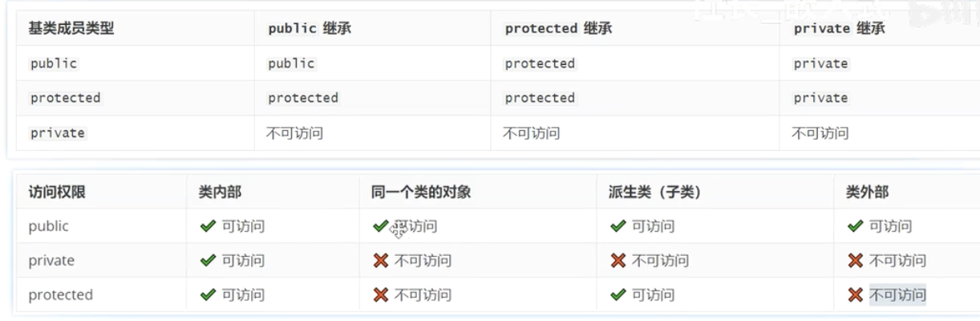Image resolution: width=980 pixels, height=321 pixels.
Task: Click the 派生类（子类） column header
Action: pyautogui.click(x=654, y=192)
